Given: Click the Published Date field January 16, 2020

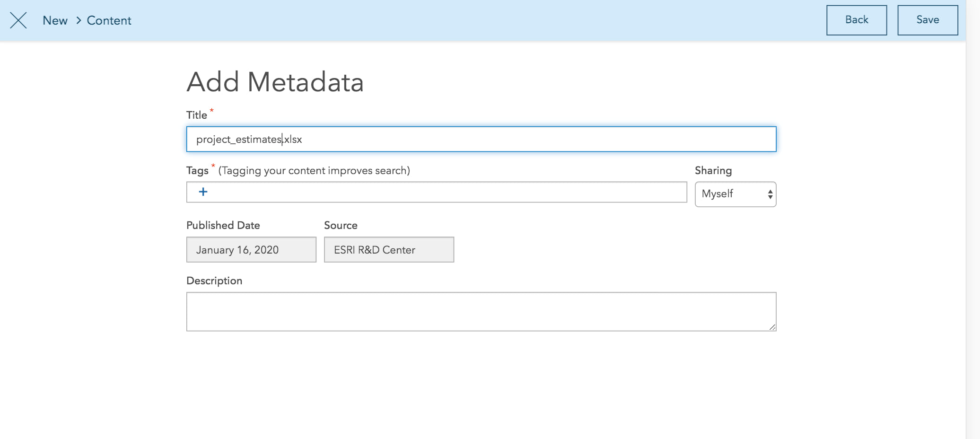Looking at the screenshot, I should coord(251,250).
